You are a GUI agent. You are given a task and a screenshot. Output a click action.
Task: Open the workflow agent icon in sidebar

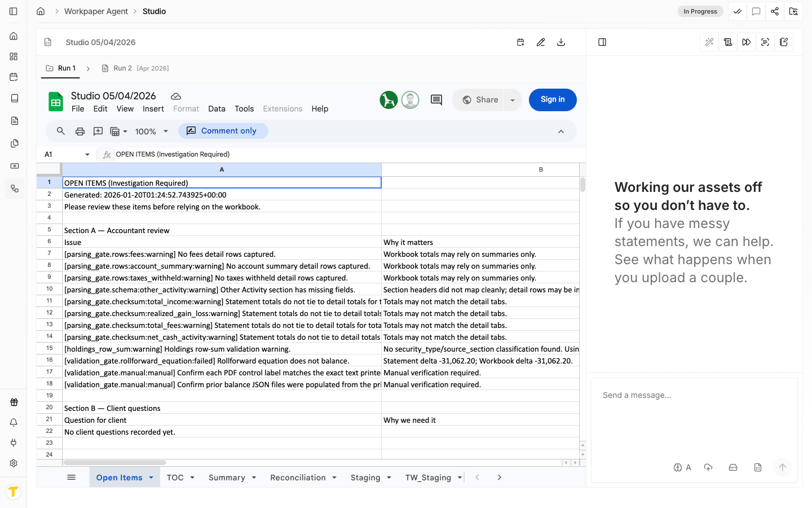[14, 189]
